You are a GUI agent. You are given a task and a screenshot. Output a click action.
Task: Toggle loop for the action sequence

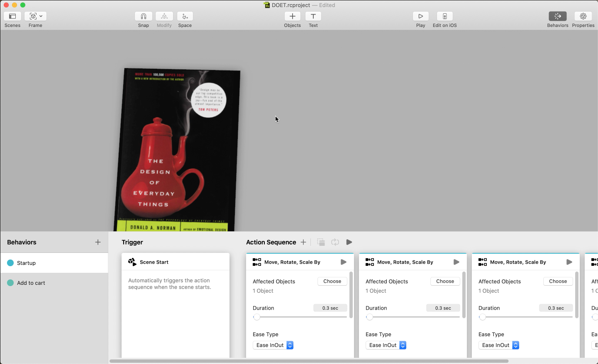point(335,242)
